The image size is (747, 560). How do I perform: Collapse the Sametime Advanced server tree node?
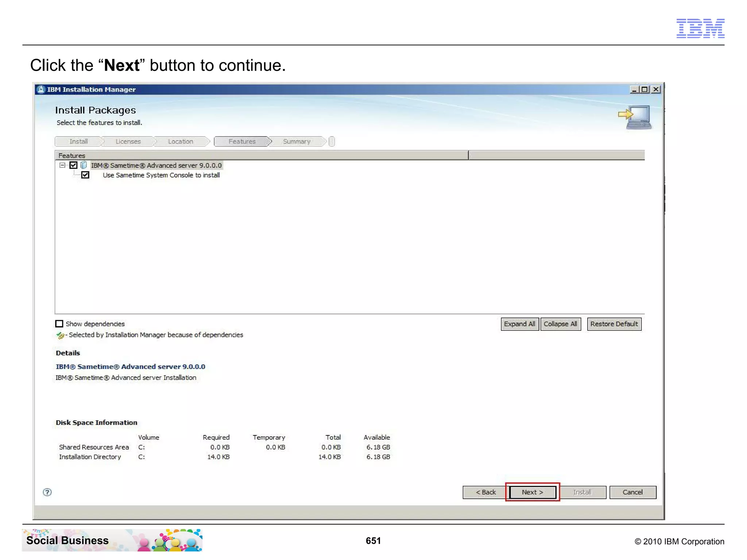pos(62,165)
